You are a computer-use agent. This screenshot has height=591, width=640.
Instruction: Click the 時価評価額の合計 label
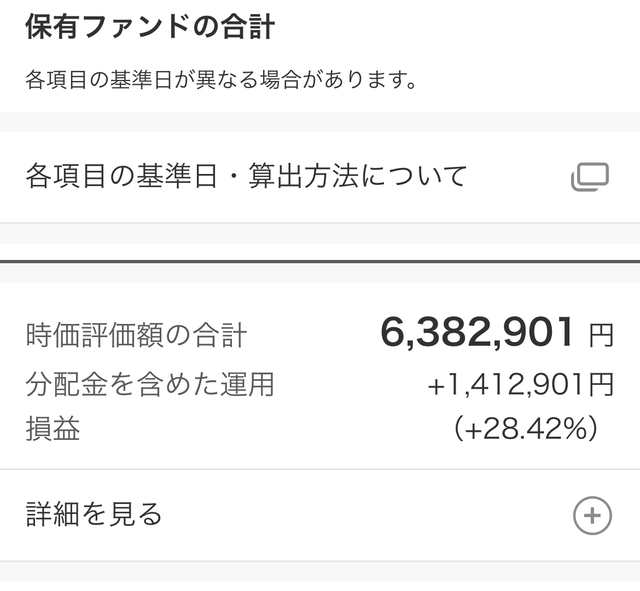tap(136, 335)
